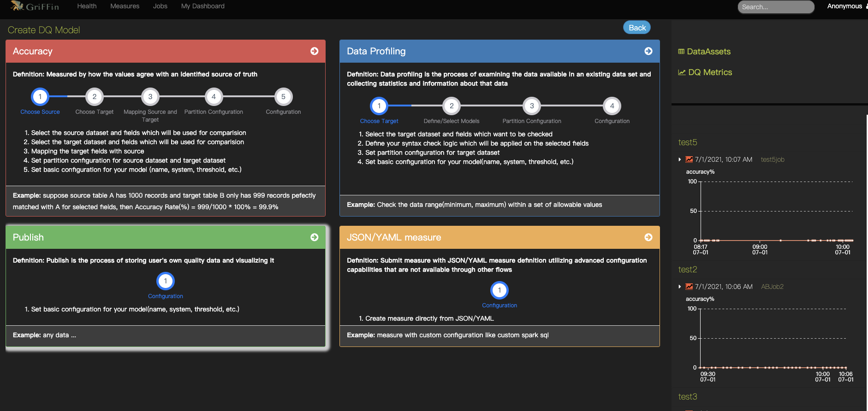Click the test5 accuracy chart
The width and height of the screenshot is (868, 411).
tap(769, 212)
